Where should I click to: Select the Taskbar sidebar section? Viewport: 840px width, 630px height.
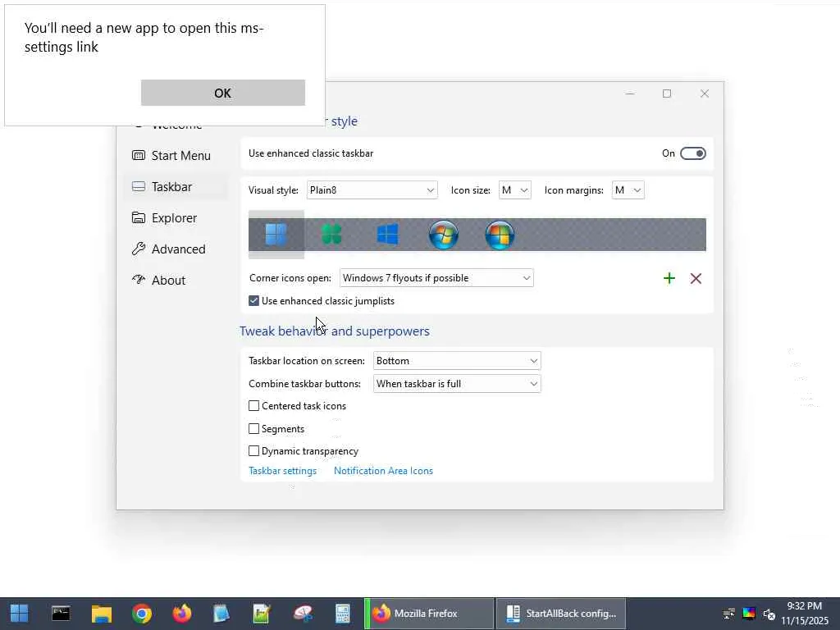(176, 186)
